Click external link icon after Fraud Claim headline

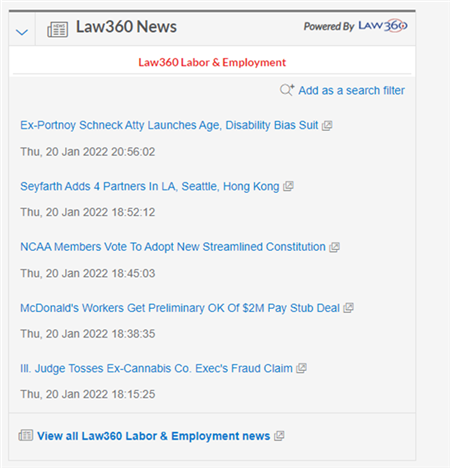click(x=301, y=369)
